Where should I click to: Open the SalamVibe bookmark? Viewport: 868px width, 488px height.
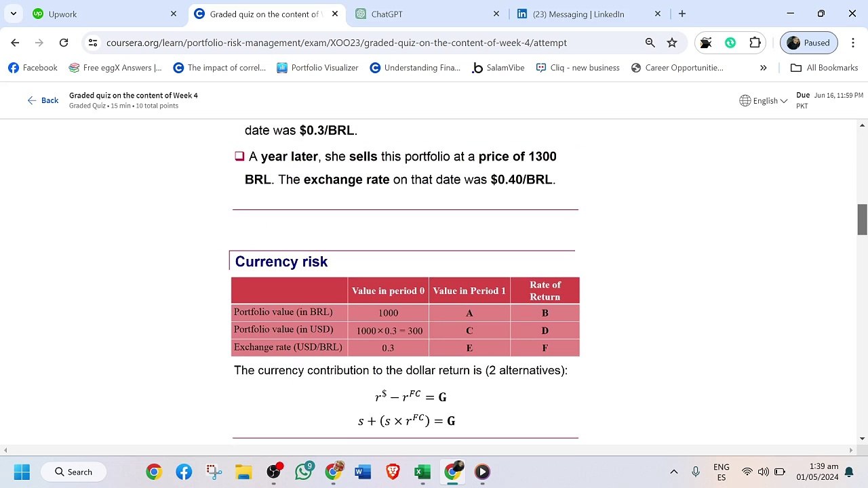coord(498,68)
